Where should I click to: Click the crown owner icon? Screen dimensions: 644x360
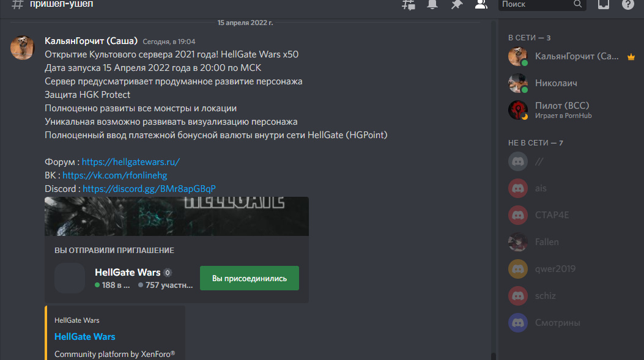[x=631, y=57]
